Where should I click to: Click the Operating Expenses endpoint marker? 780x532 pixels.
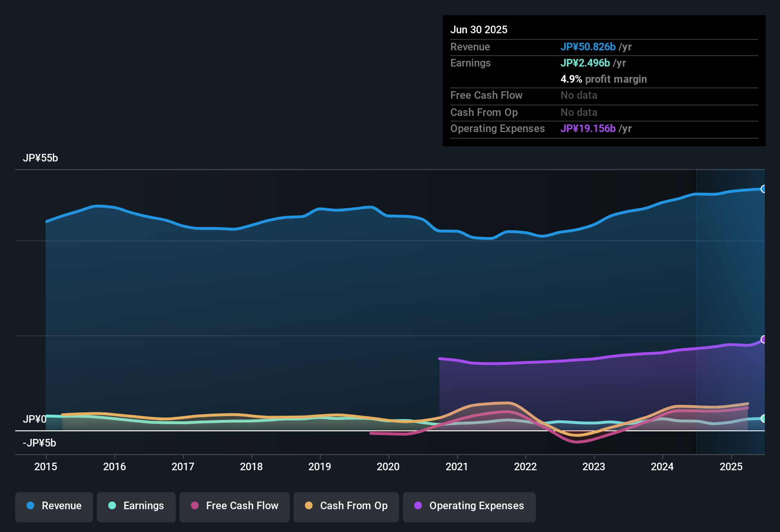tap(764, 339)
